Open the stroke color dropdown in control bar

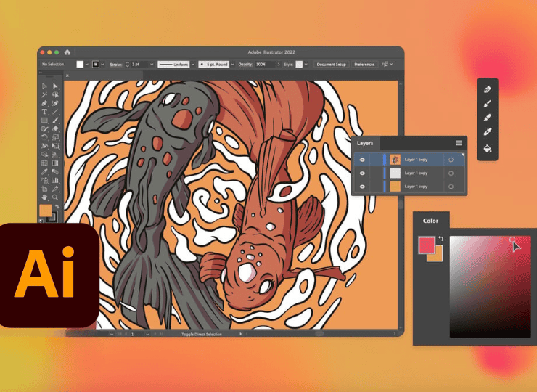(103, 64)
